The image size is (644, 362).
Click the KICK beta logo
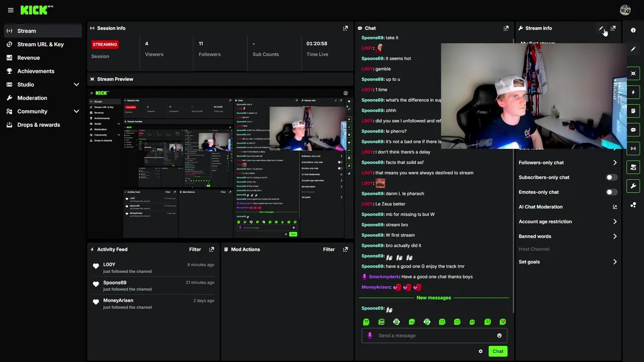(37, 10)
